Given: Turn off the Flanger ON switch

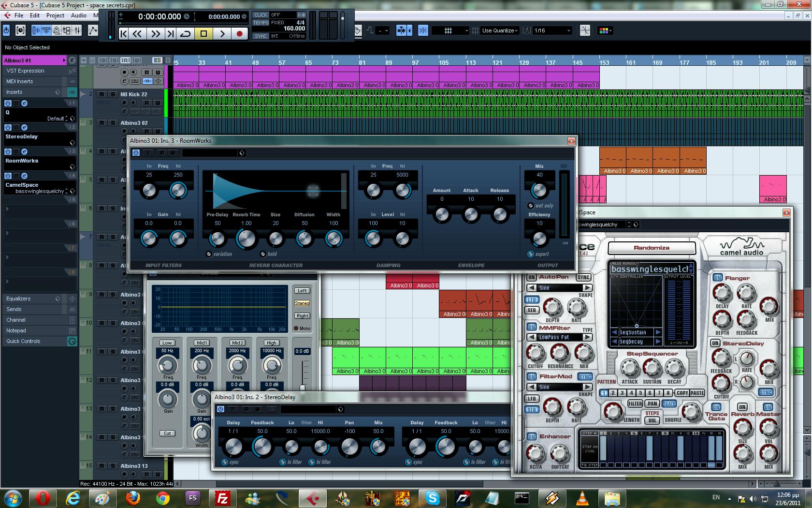Looking at the screenshot, I should (717, 278).
